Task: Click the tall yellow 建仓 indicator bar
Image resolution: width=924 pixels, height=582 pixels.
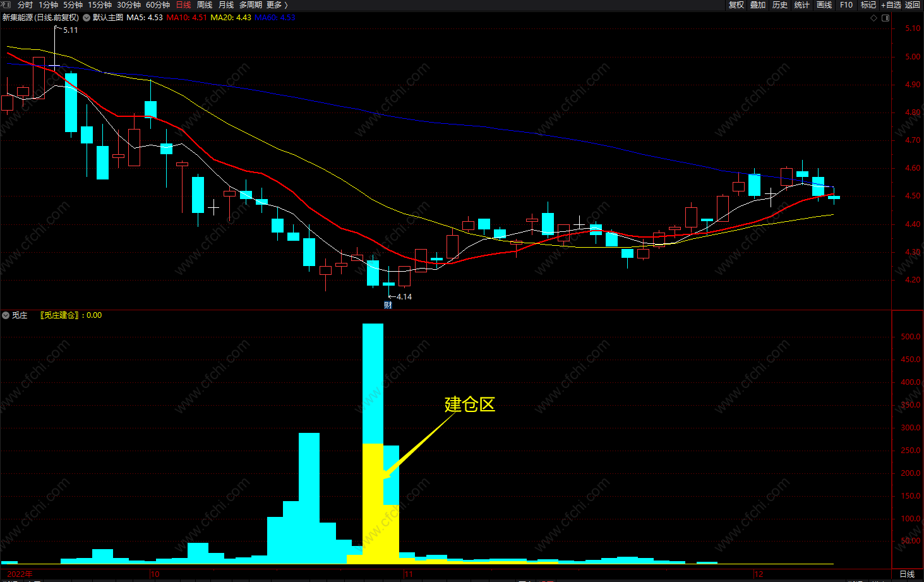Action: [x=373, y=503]
